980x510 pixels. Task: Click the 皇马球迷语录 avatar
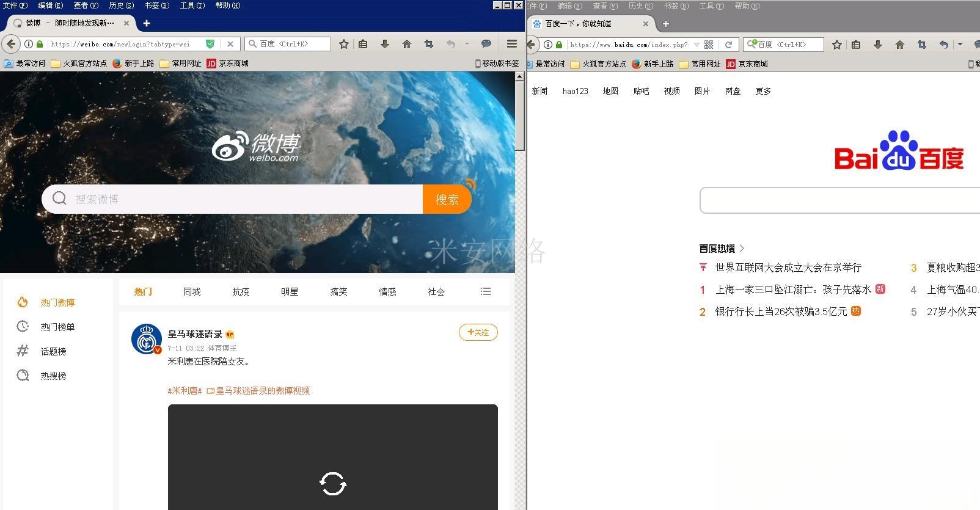tap(147, 339)
